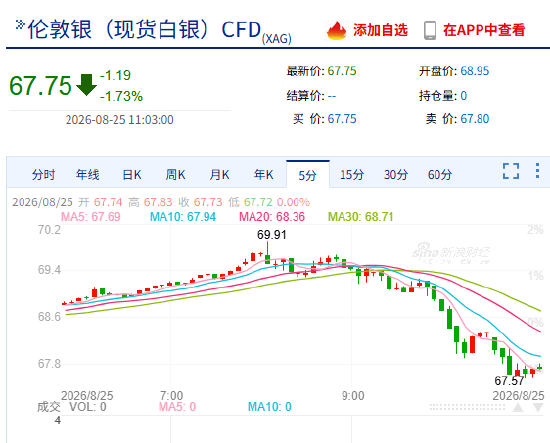
Task: Click the fullscreen chart icon
Action: (511, 171)
